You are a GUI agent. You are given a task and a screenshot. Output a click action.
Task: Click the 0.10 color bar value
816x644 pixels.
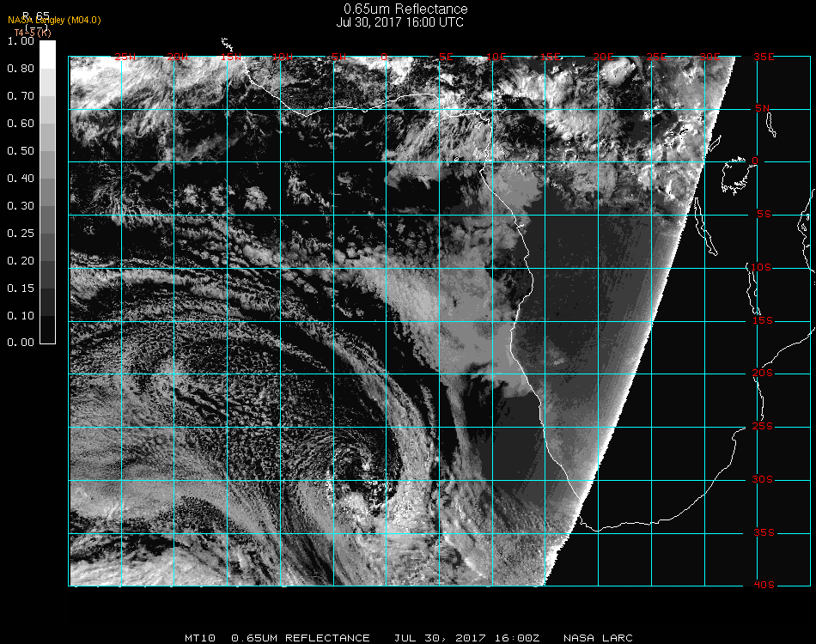click(x=21, y=316)
